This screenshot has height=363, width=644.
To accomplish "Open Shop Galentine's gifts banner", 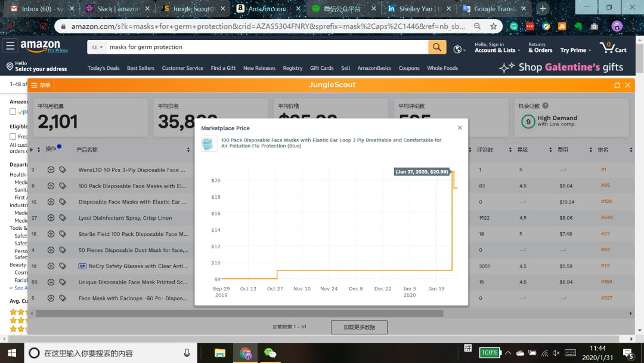I will (561, 67).
